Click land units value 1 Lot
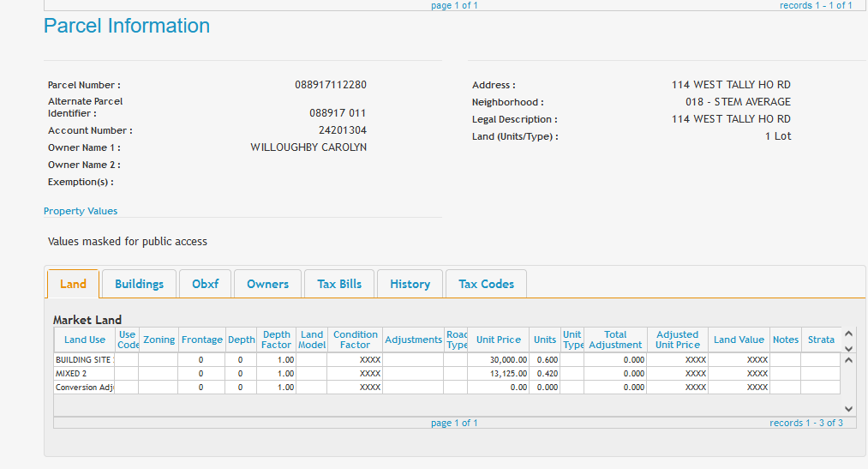Image resolution: width=868 pixels, height=469 pixels. [778, 136]
